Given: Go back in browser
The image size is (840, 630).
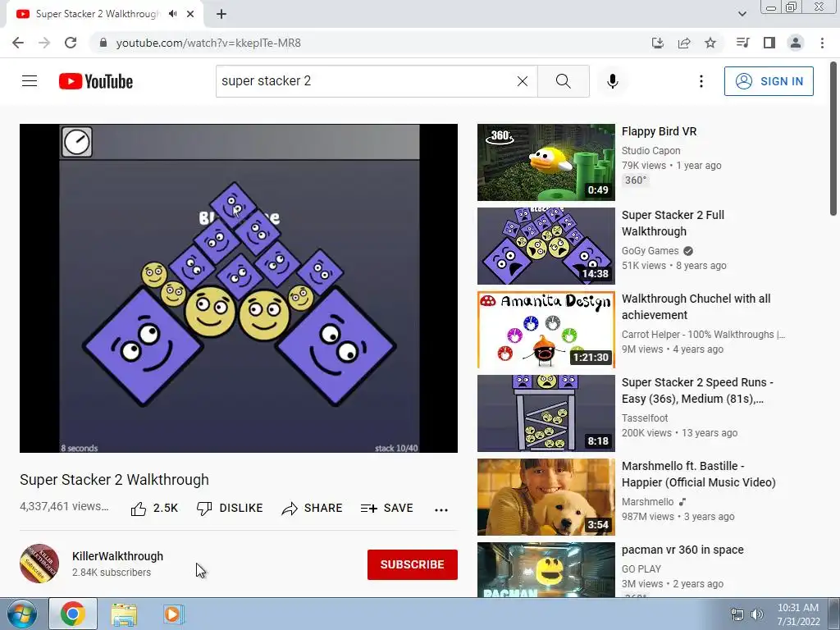Looking at the screenshot, I should click(18, 43).
